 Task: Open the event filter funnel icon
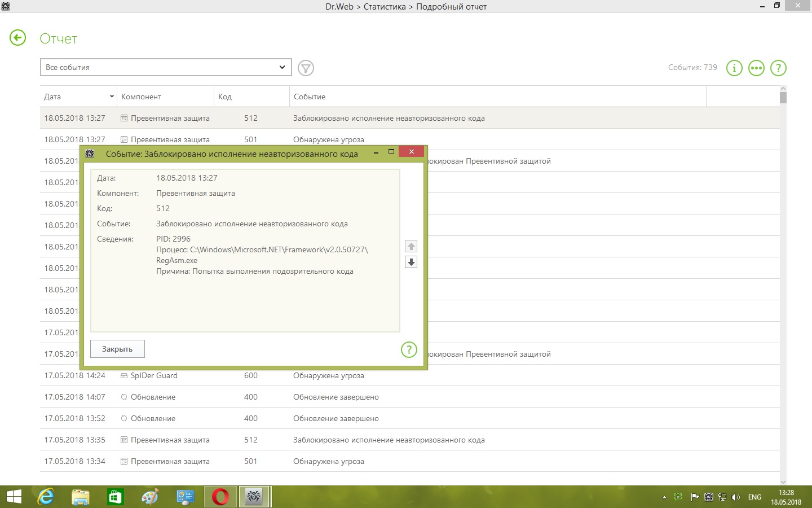point(306,68)
